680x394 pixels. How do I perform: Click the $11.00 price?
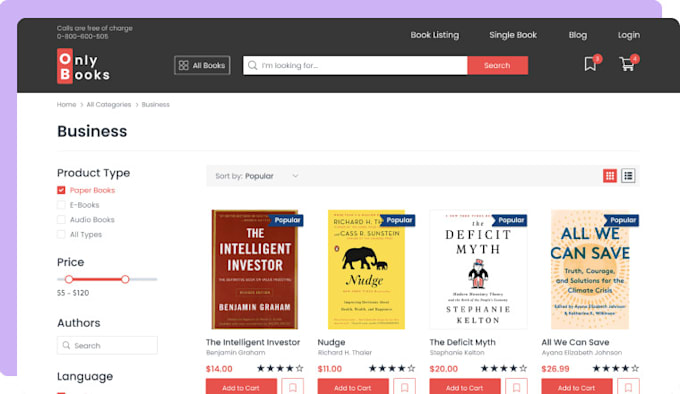[330, 369]
